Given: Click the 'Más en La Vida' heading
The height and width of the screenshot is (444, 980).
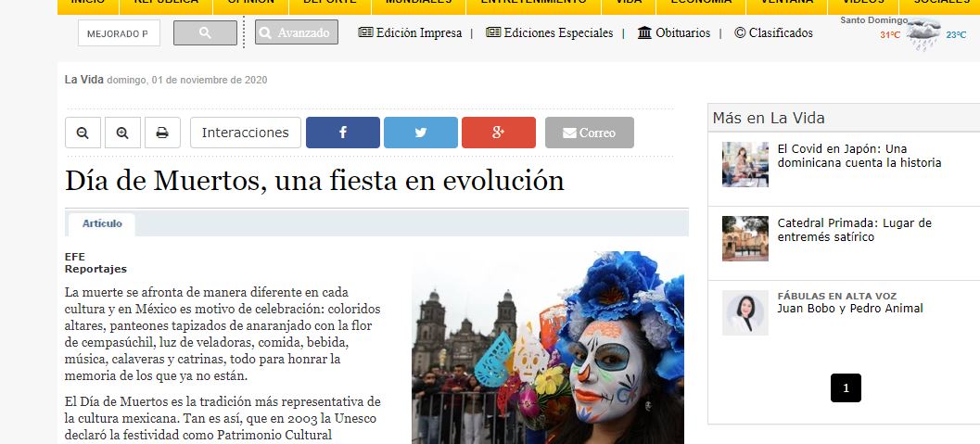Looking at the screenshot, I should click(768, 118).
